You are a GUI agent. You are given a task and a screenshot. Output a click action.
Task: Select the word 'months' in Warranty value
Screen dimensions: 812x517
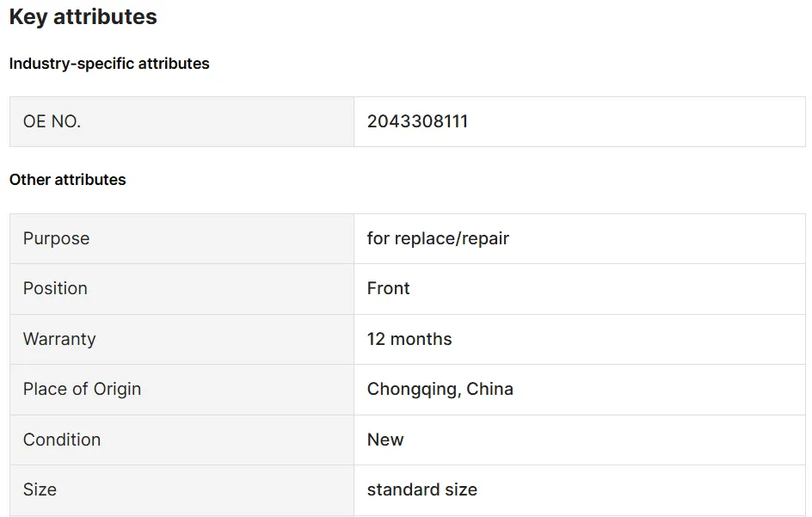point(421,339)
